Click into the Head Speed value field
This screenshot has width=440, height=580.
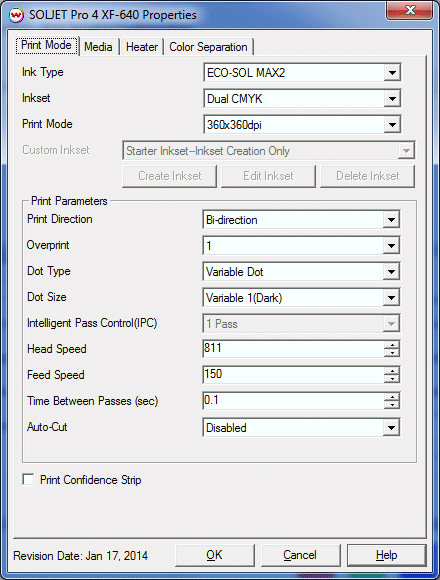[x=294, y=348]
